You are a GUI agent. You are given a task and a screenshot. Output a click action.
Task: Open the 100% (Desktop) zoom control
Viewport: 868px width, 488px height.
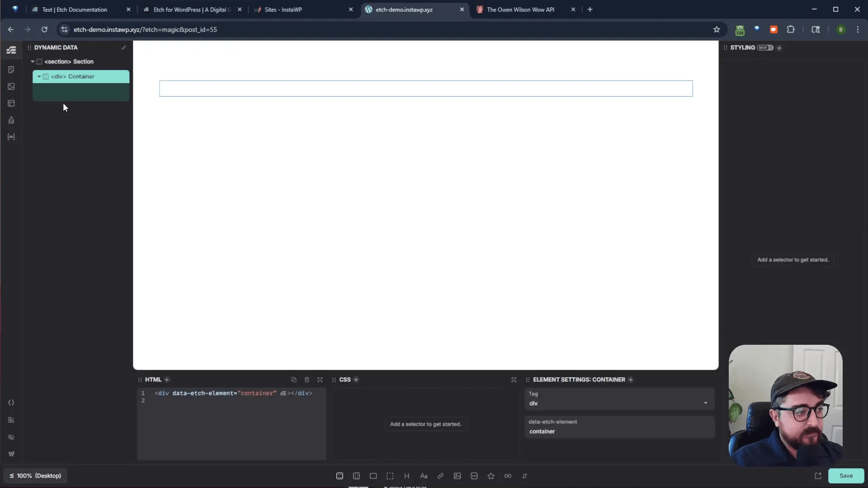coord(36,476)
